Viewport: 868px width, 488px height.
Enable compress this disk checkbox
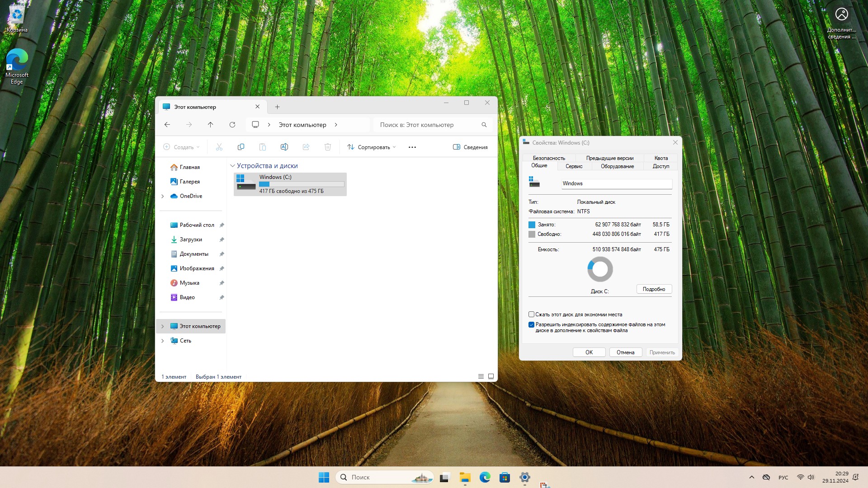tap(532, 314)
